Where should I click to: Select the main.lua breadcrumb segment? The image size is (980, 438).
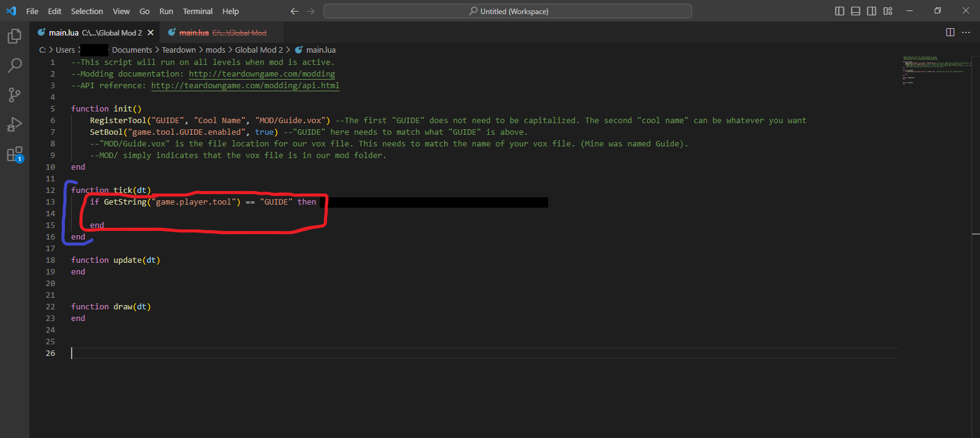[x=321, y=50]
